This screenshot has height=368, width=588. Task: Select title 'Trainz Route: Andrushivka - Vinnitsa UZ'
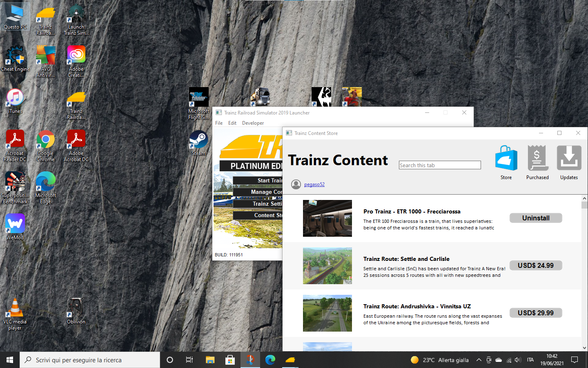pos(417,306)
